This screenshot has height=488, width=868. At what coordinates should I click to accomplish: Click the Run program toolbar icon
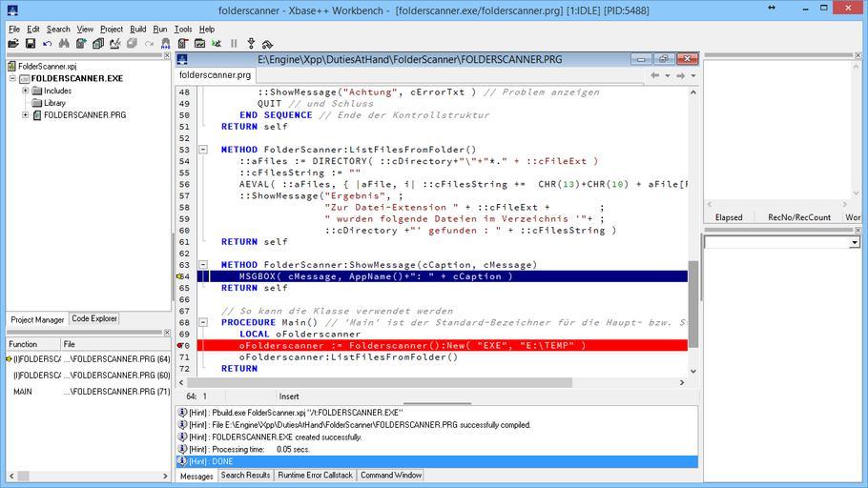[217, 44]
